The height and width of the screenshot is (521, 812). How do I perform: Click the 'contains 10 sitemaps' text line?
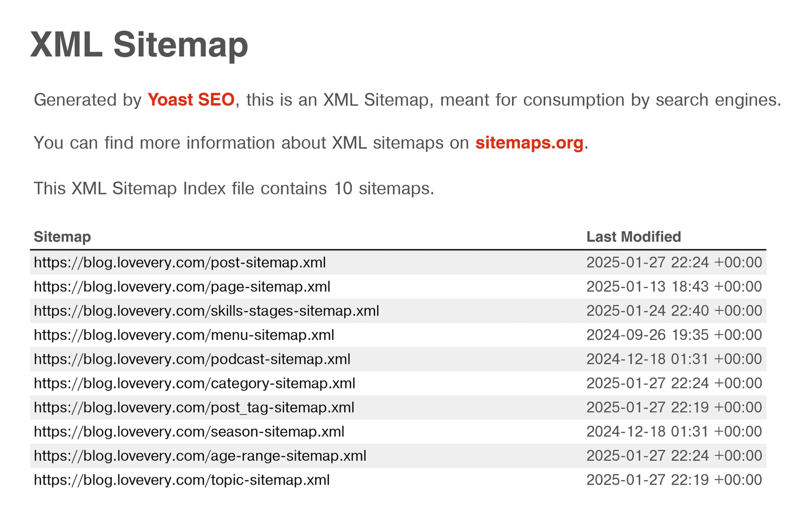(x=234, y=189)
